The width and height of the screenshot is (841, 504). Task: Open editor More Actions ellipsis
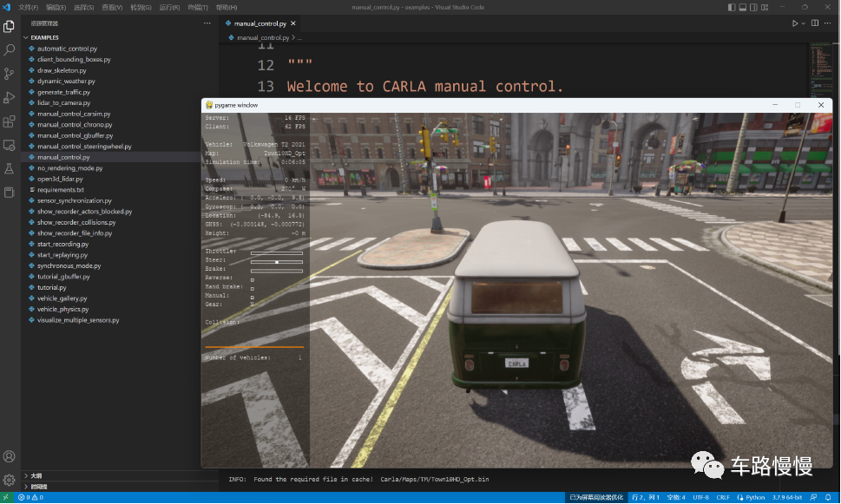coord(828,23)
